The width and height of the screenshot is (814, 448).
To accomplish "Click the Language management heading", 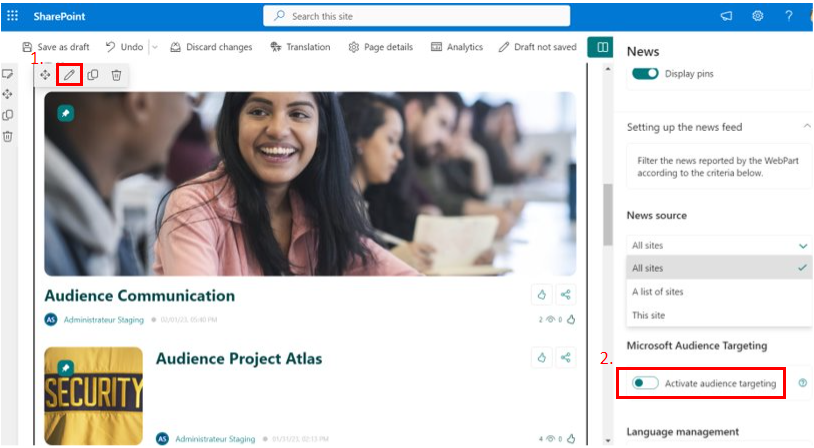I will [x=682, y=432].
